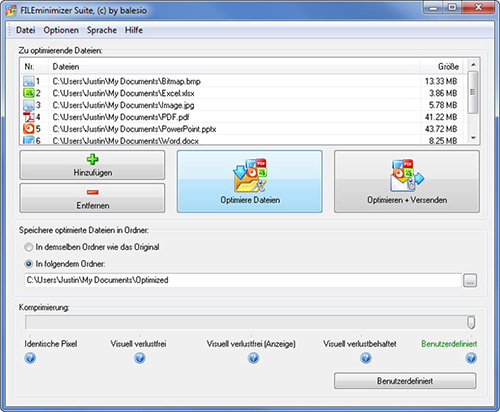Click the Visuell verlustbehaftet label
The width and height of the screenshot is (500, 412).
pos(360,344)
